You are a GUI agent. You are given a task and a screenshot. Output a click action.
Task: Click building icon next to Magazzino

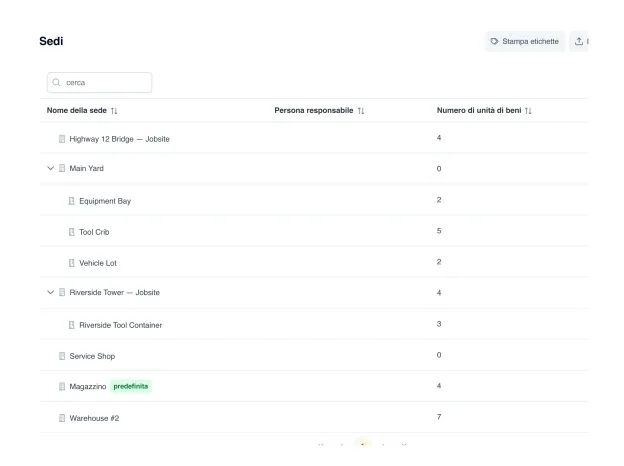[62, 386]
